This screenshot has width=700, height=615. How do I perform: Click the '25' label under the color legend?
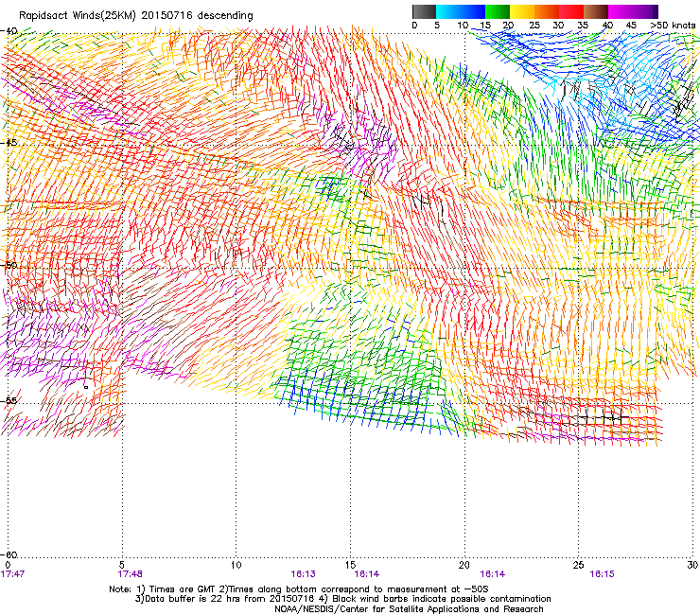tap(534, 26)
